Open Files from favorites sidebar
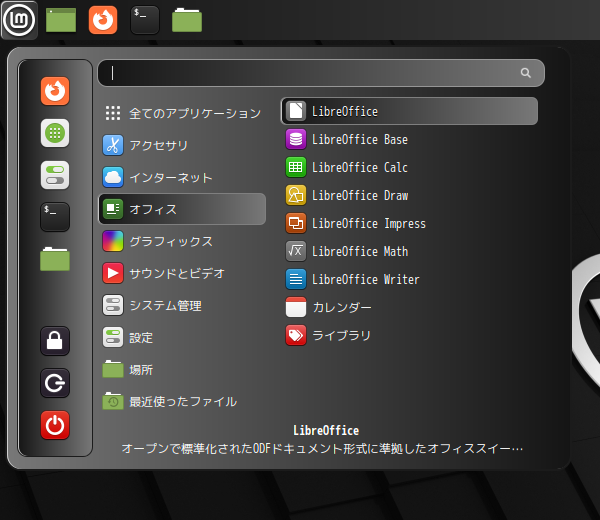Screen dimensions: 600x520 click(55, 259)
